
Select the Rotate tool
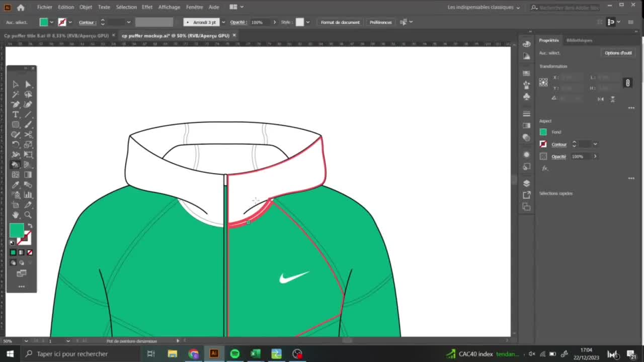point(16,145)
